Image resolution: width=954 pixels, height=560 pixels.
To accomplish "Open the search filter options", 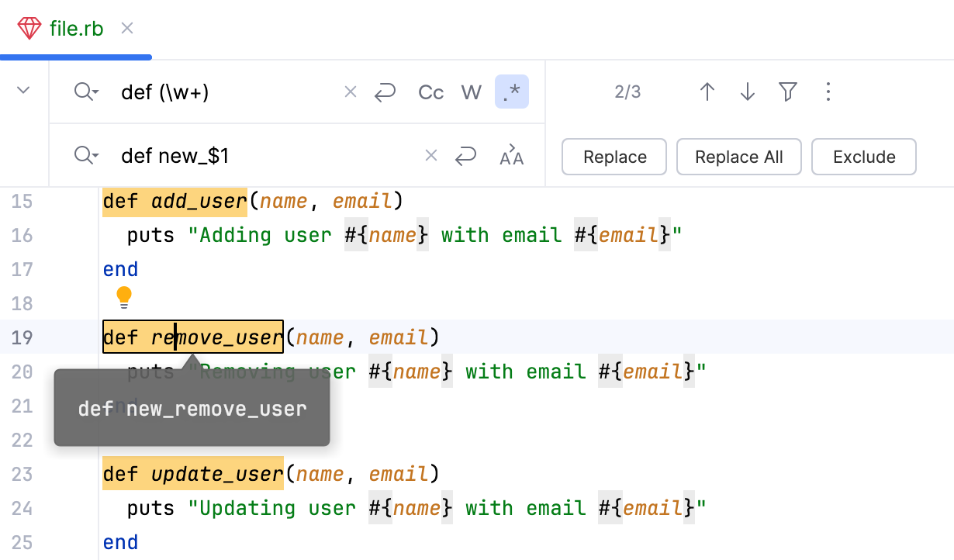I will [788, 92].
